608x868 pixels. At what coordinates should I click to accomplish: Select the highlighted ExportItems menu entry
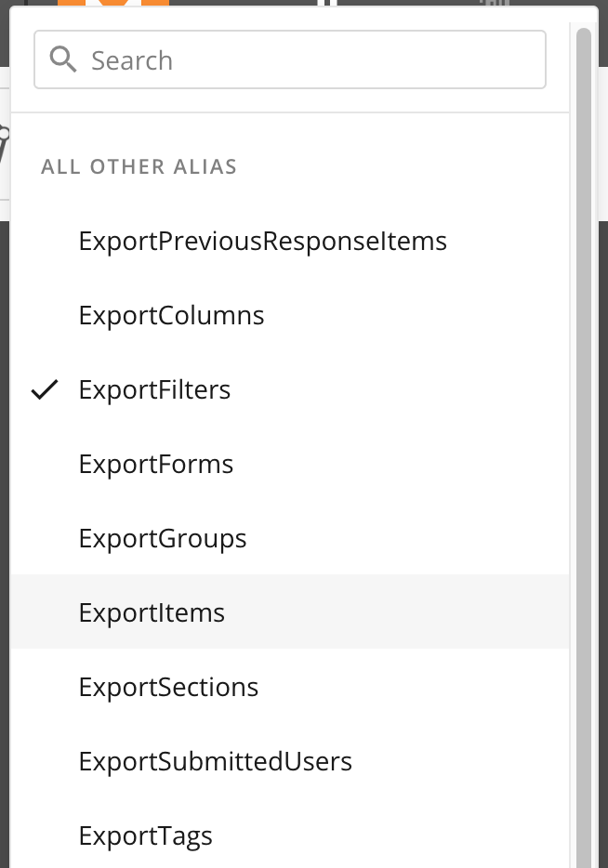click(152, 612)
